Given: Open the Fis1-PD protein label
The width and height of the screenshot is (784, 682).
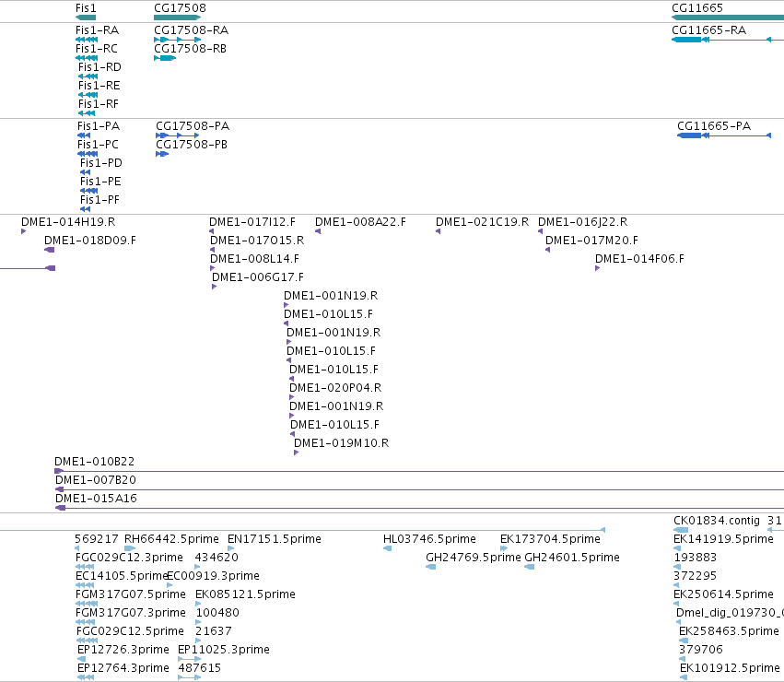Looking at the screenshot, I should [101, 163].
